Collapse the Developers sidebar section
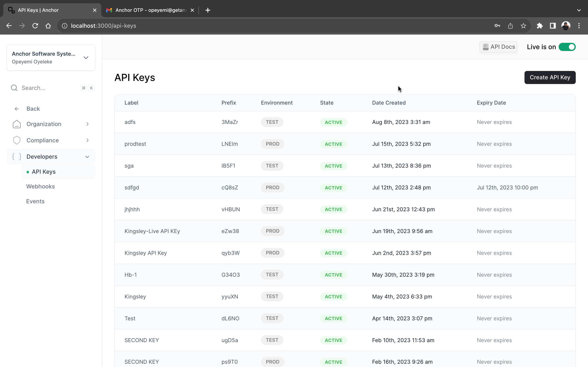The width and height of the screenshot is (588, 367). click(x=51, y=157)
